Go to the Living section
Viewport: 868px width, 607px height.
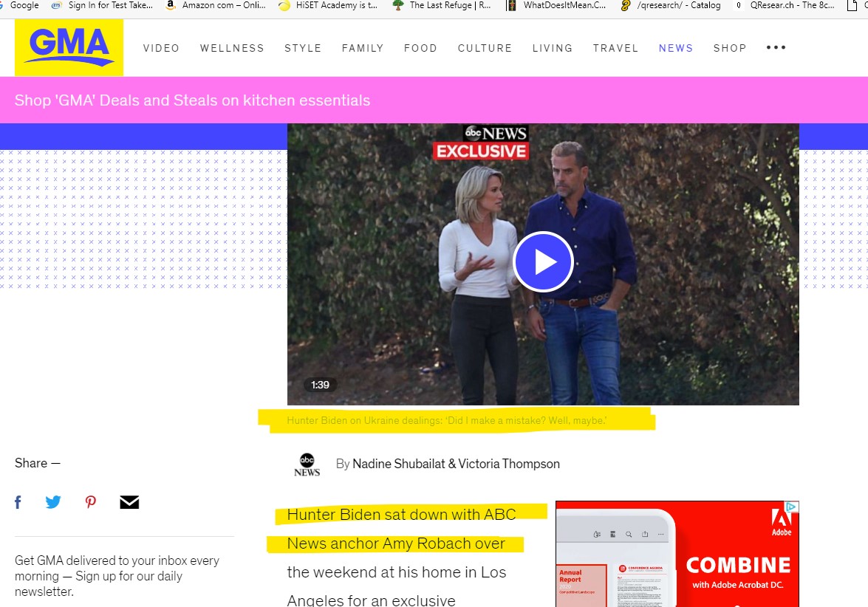[x=553, y=48]
